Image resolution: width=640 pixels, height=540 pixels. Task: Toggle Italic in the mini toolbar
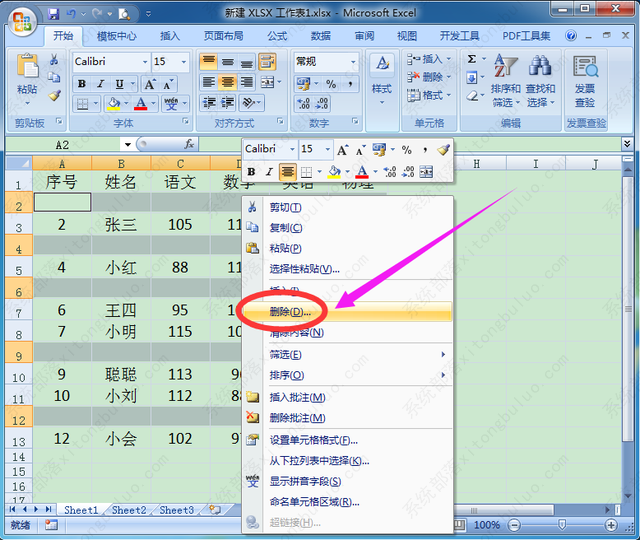coord(269,172)
